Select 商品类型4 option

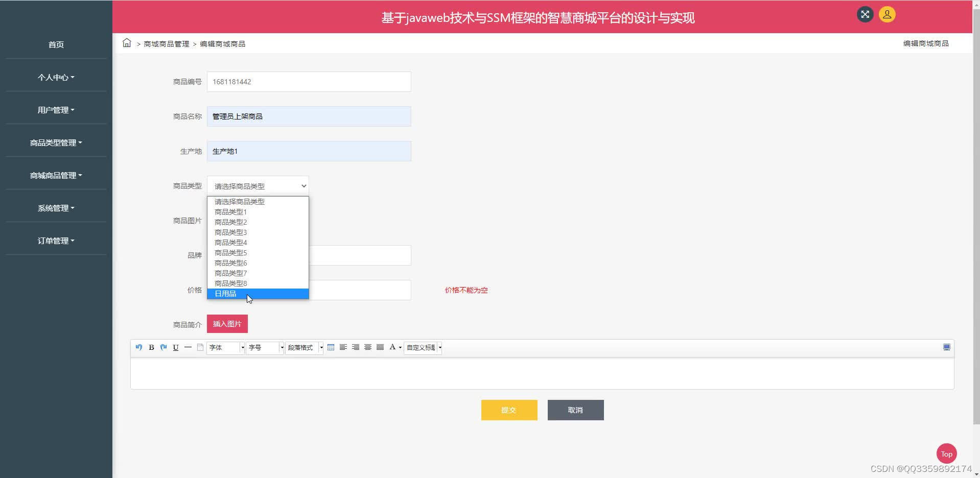(258, 243)
